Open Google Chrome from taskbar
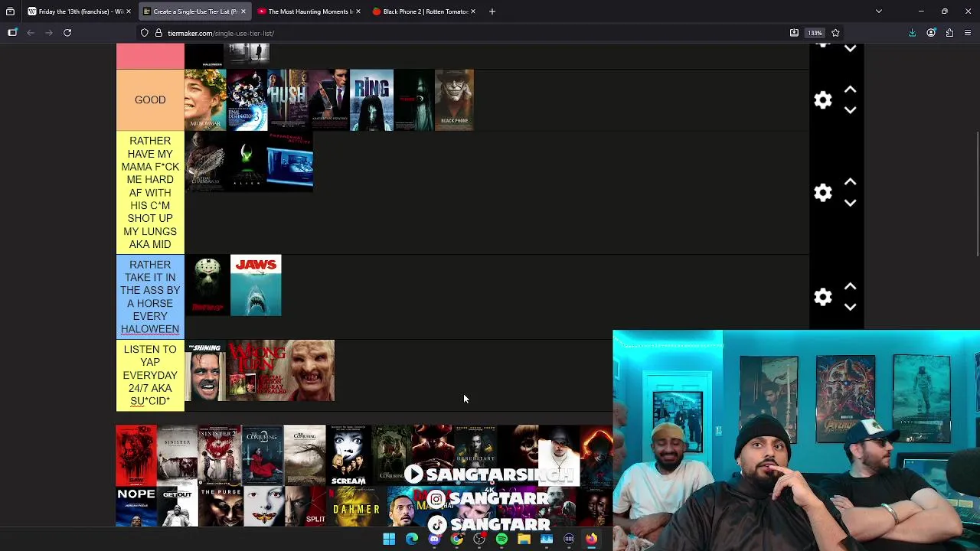 [457, 540]
